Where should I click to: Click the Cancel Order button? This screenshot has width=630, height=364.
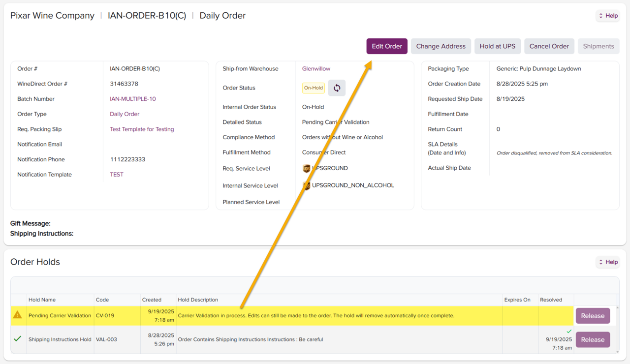[549, 46]
